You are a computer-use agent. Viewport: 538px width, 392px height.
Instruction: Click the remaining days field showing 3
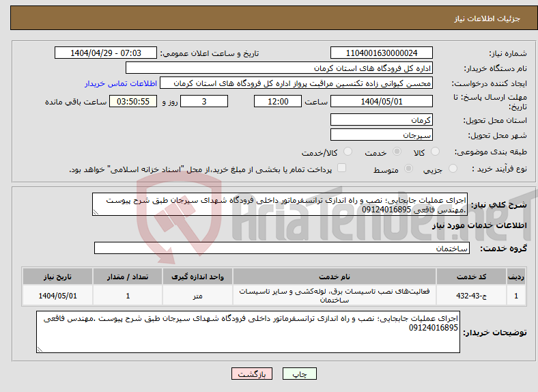coord(204,101)
